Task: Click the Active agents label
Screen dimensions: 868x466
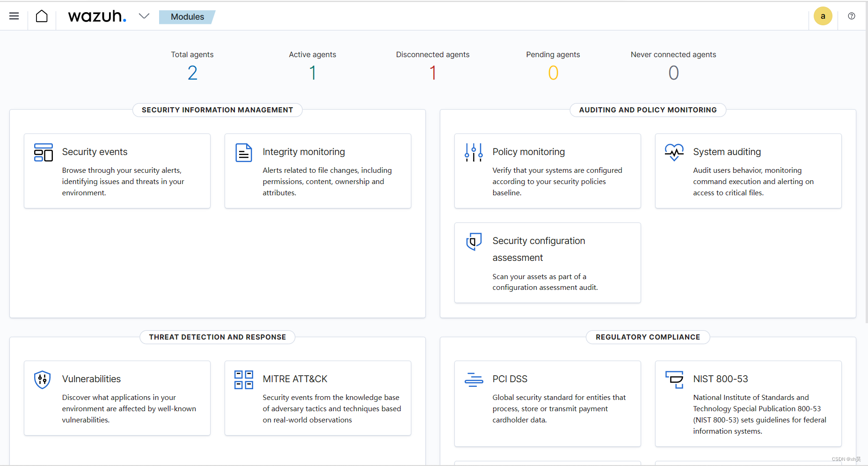Action: click(313, 54)
